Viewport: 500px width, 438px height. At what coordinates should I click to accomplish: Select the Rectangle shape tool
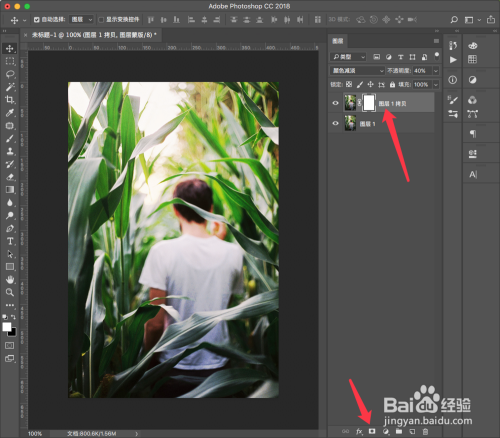point(10,267)
